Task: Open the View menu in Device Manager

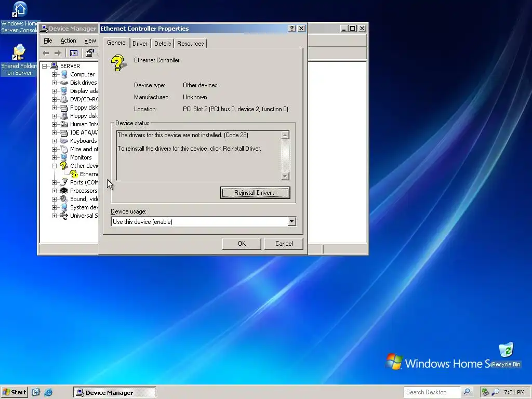Action: coord(90,41)
